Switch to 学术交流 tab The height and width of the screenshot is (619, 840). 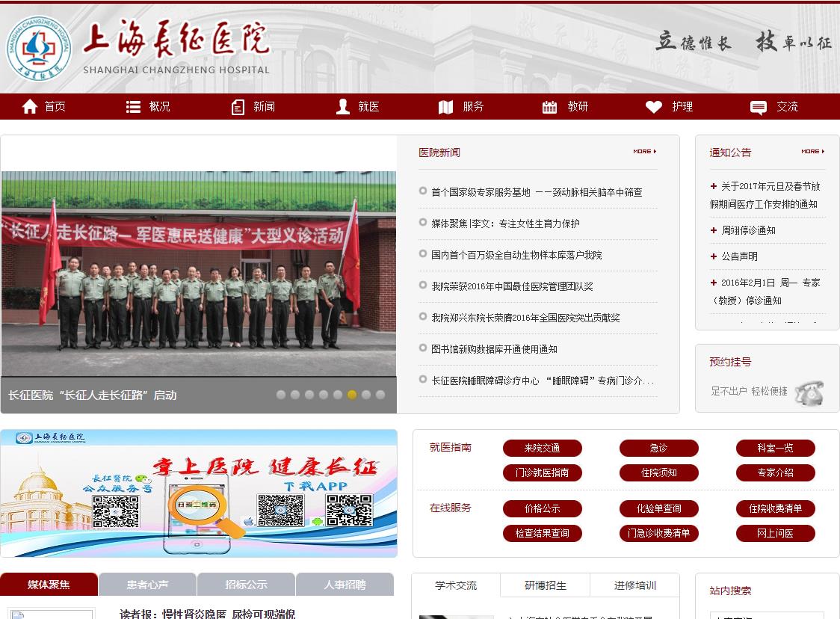point(456,585)
